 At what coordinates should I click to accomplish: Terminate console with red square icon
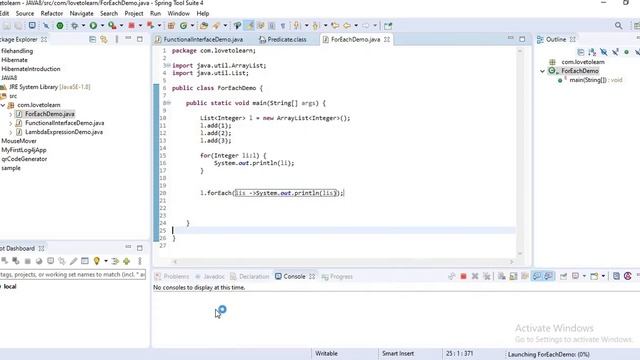coord(463,276)
